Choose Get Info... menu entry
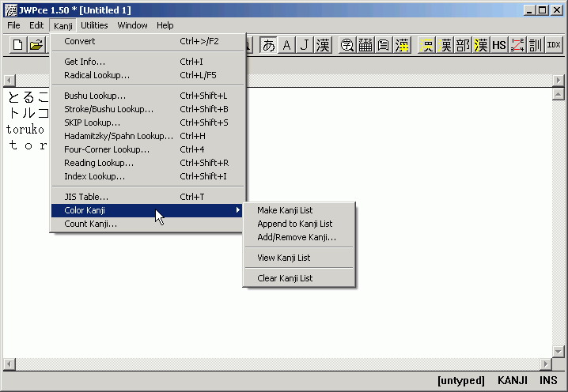The width and height of the screenshot is (568, 392). (148, 62)
